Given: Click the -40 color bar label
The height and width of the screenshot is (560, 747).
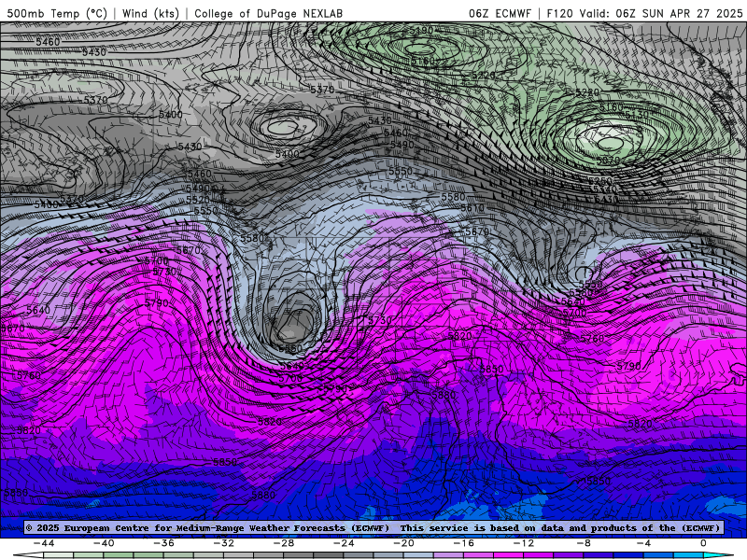Looking at the screenshot, I should pyautogui.click(x=104, y=543).
